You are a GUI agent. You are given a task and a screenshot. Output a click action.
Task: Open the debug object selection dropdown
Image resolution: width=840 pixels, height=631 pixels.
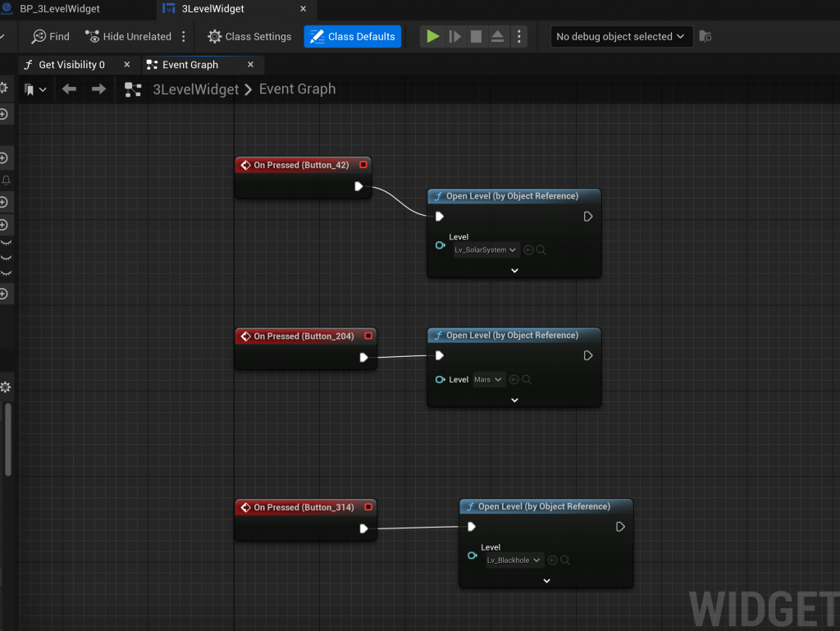pyautogui.click(x=622, y=36)
